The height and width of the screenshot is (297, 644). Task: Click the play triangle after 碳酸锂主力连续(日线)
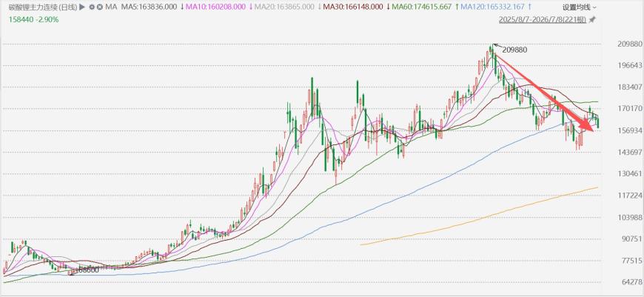(x=82, y=7)
